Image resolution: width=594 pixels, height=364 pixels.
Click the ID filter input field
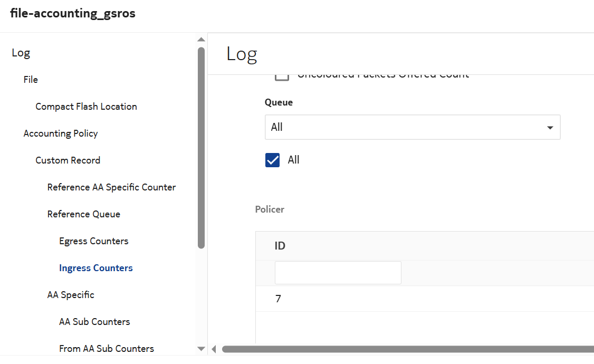[338, 273]
